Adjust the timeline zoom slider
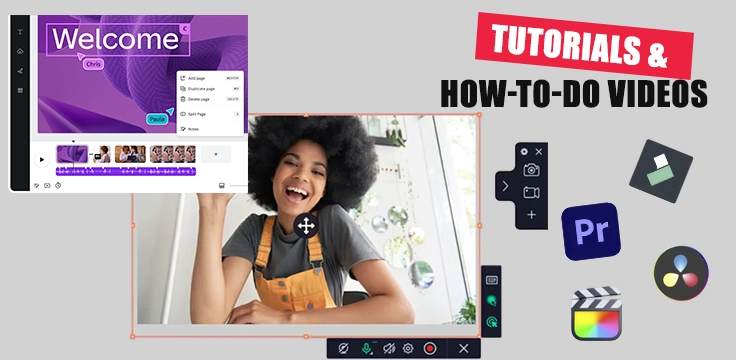 [238, 186]
